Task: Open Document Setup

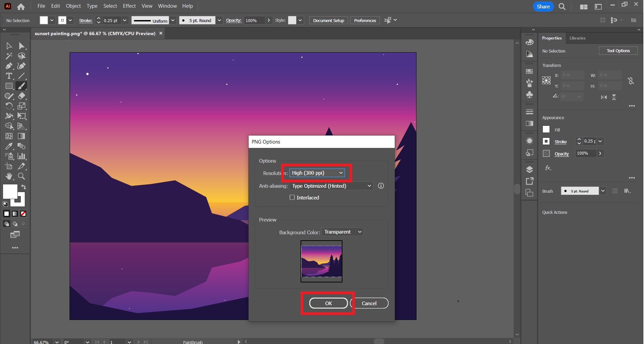Action: tap(328, 20)
